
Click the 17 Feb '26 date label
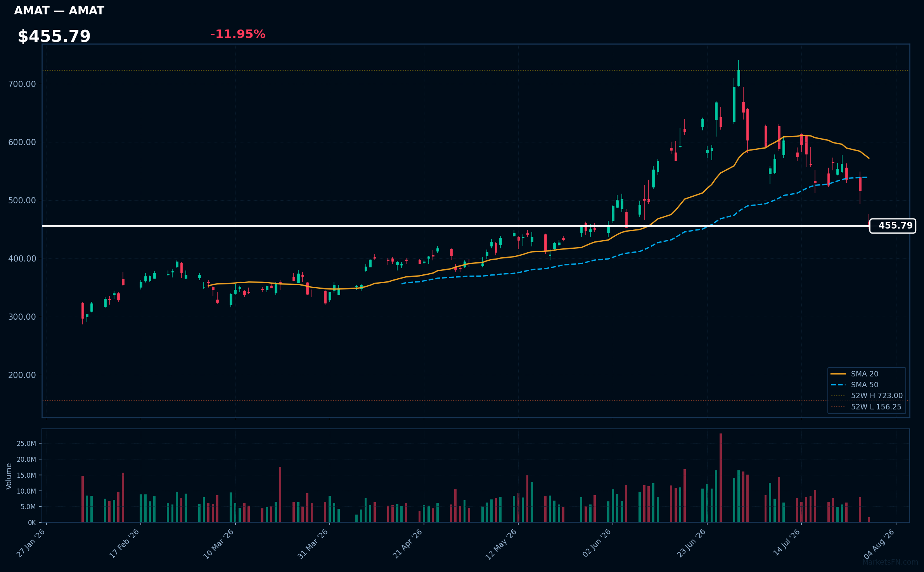point(125,543)
